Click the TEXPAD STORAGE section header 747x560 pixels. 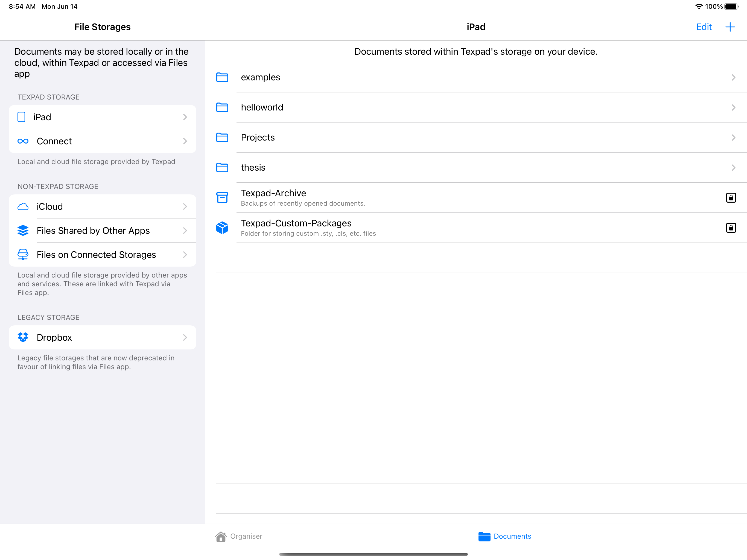(48, 97)
